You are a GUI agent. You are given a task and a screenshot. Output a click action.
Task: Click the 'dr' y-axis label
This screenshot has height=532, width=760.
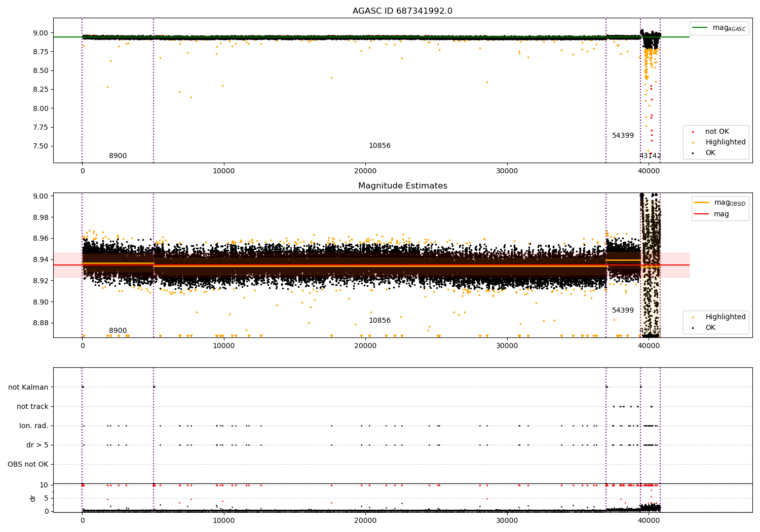pyautogui.click(x=33, y=498)
